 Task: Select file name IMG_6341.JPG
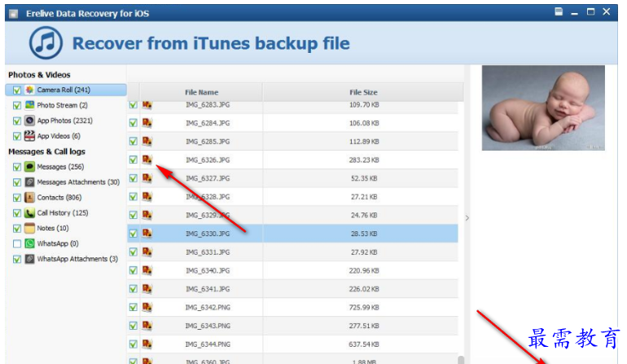208,289
